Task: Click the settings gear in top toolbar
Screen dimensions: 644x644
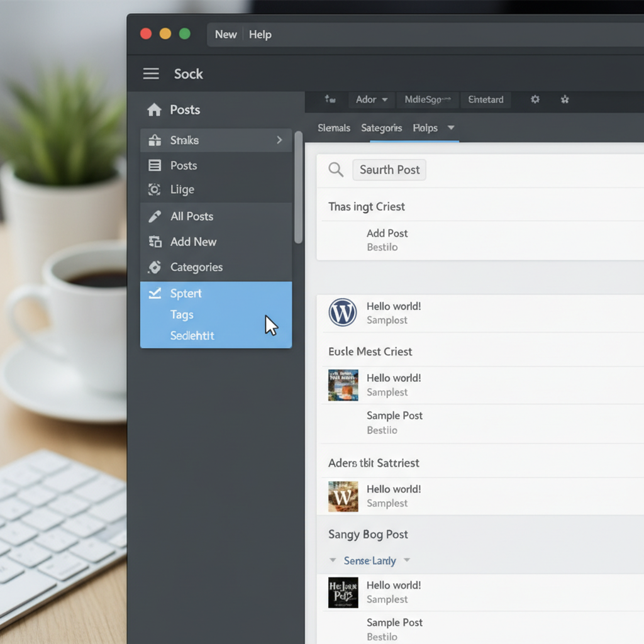Action: pos(535,99)
